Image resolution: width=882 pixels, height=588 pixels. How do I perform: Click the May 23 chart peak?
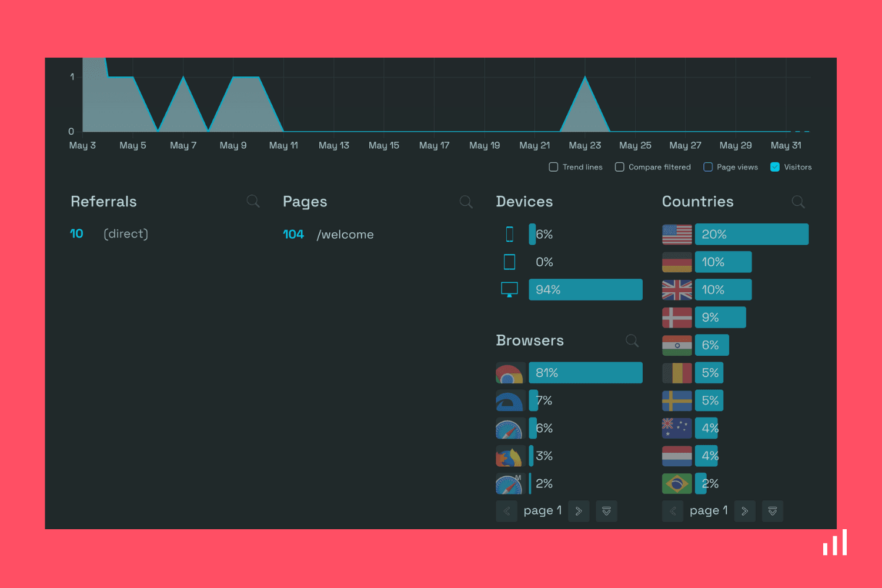585,77
